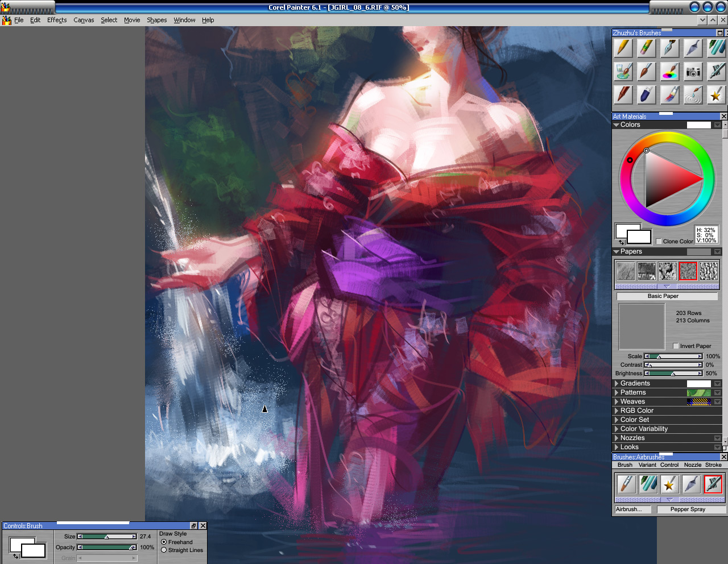The height and width of the screenshot is (564, 728).
Task: Choose the Felt Pens icon in Brushes:Airbrushes palette
Action: click(648, 484)
